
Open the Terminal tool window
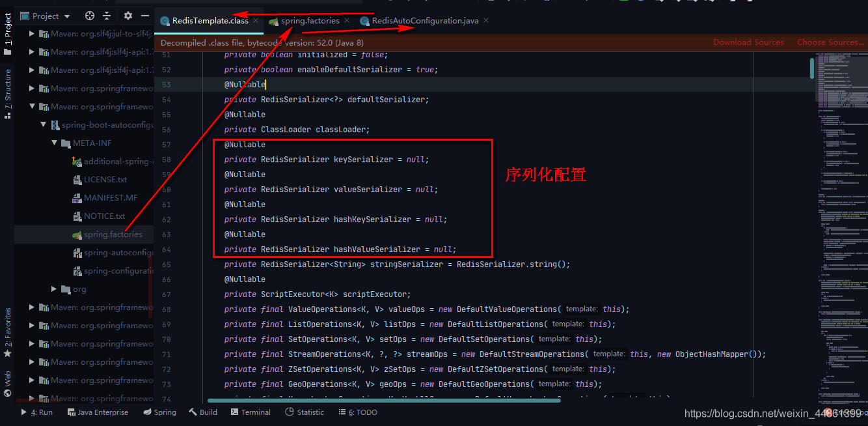coord(251,412)
